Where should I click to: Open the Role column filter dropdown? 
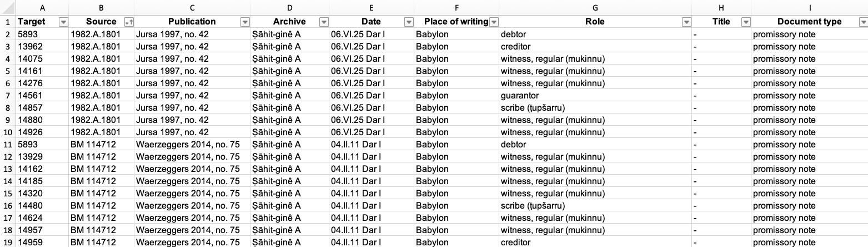[686, 22]
